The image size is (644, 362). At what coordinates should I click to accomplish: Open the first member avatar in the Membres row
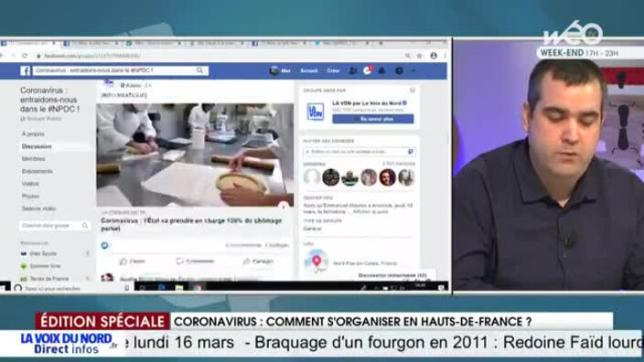tap(312, 177)
